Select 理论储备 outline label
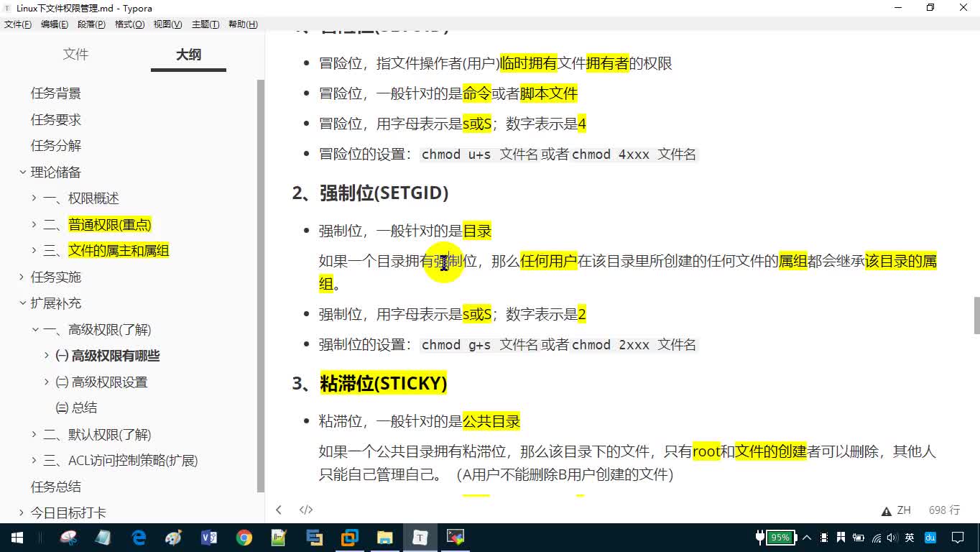This screenshot has height=552, width=980. pos(55,172)
